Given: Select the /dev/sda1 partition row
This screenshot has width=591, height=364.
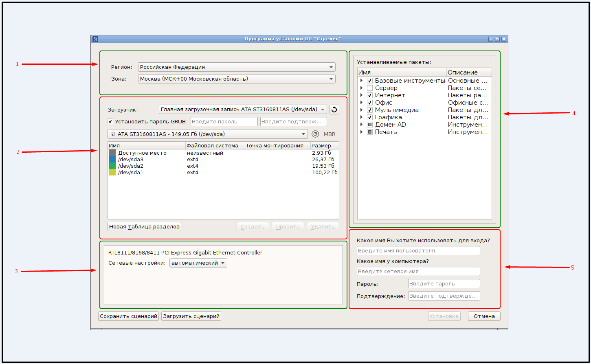Looking at the screenshot, I should pyautogui.click(x=223, y=172).
